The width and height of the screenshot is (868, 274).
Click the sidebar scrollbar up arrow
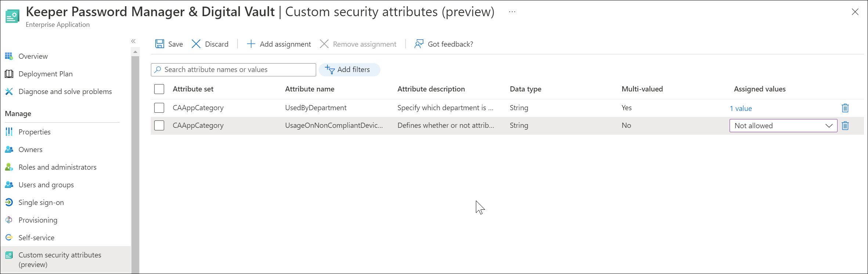[135, 52]
